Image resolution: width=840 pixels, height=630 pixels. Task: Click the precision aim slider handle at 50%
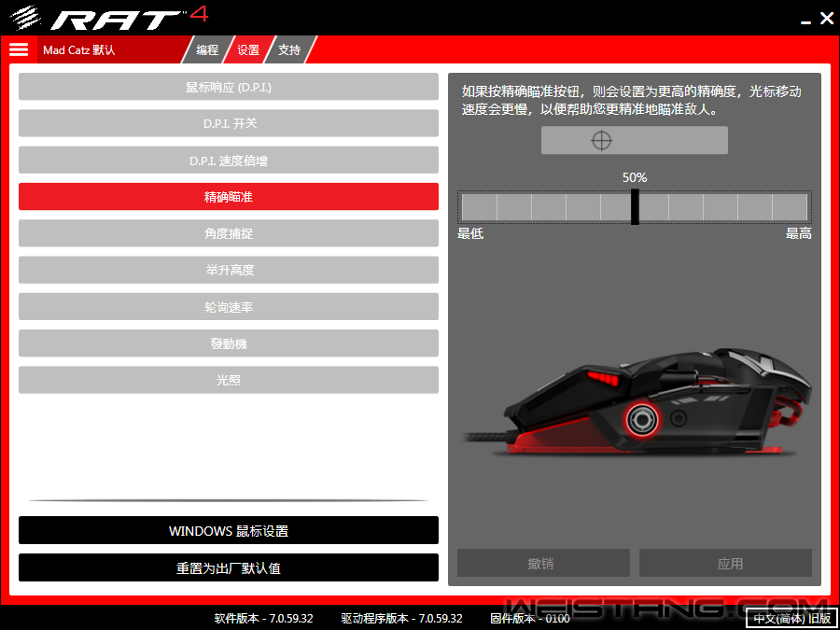coord(635,207)
